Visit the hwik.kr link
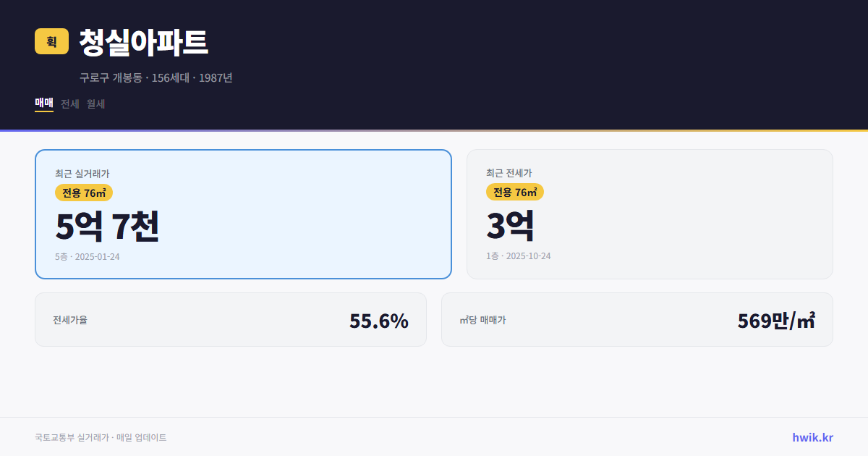868x456 pixels. click(812, 437)
